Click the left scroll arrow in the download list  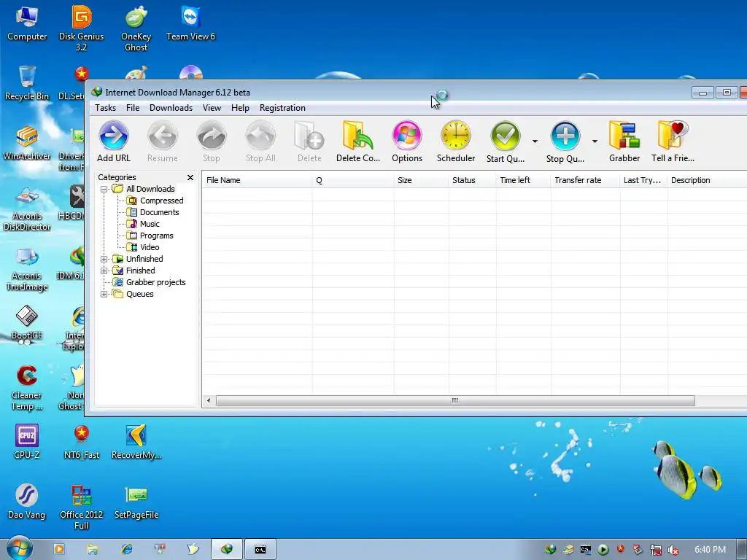(x=209, y=400)
